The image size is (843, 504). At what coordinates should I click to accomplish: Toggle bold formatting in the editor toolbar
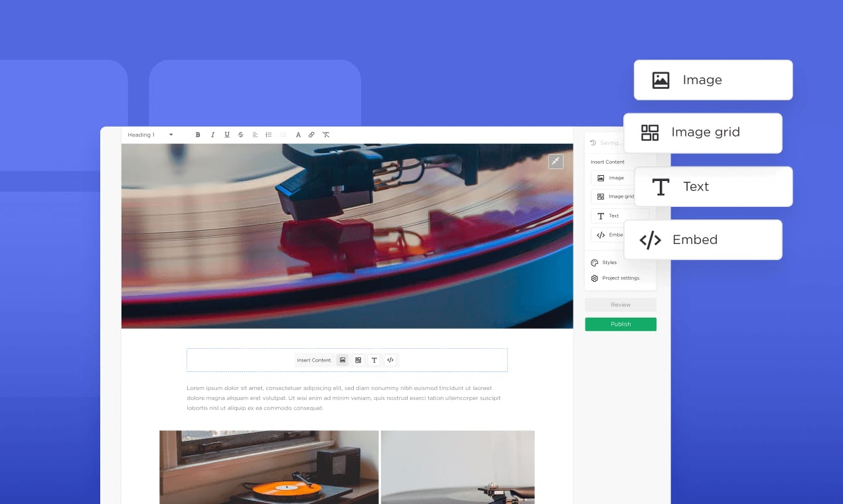(198, 135)
